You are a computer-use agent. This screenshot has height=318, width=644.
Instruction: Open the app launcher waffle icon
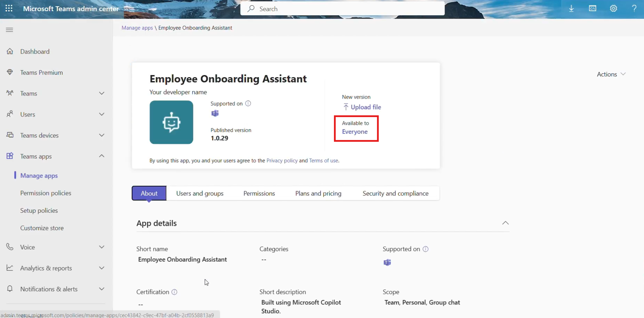coord(9,9)
